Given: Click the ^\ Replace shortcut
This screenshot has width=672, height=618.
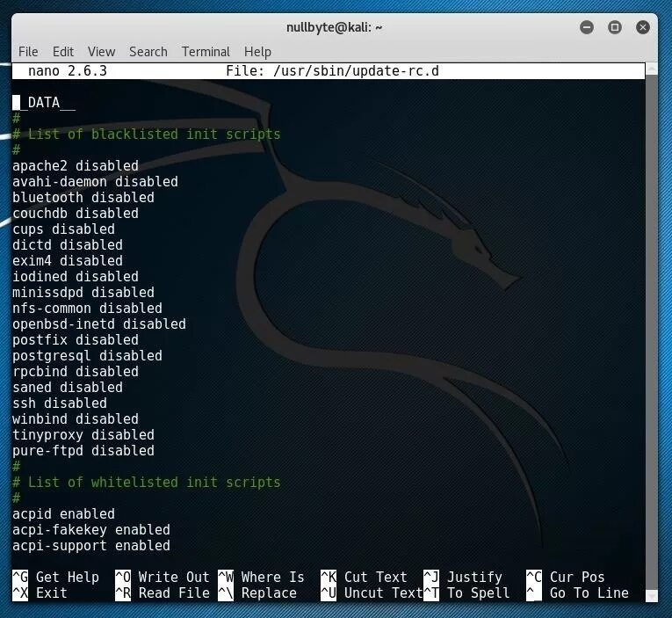Looking at the screenshot, I should [x=257, y=593].
